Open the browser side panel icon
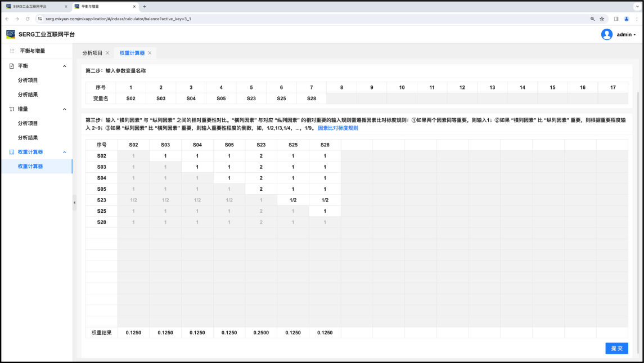 point(616,19)
